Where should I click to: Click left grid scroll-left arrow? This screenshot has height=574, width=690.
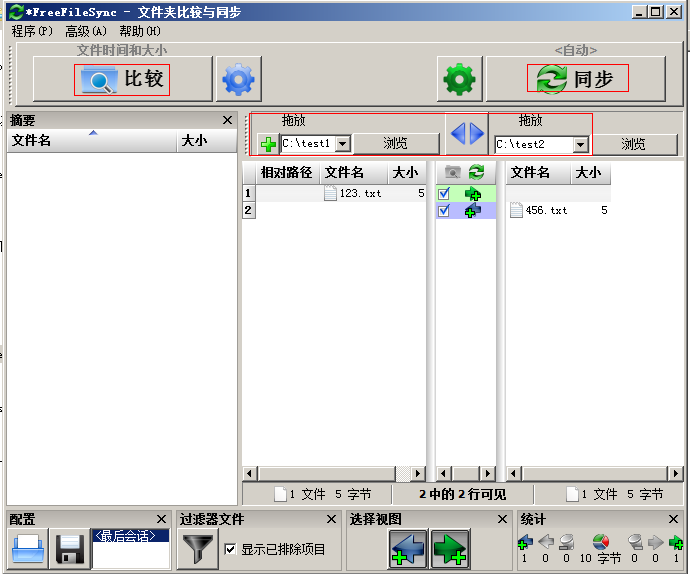tap(250, 474)
